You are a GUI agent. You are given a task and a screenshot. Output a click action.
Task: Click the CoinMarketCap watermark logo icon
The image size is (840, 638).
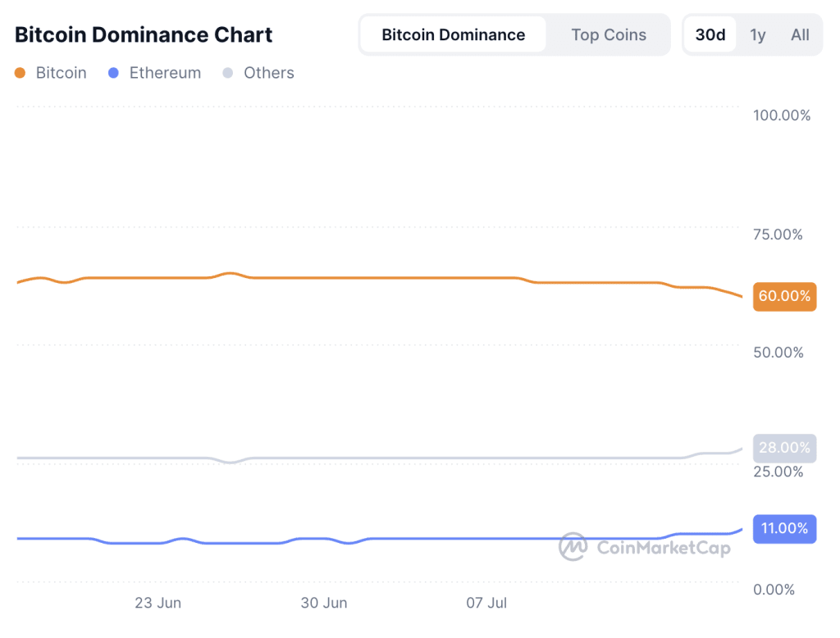point(573,546)
